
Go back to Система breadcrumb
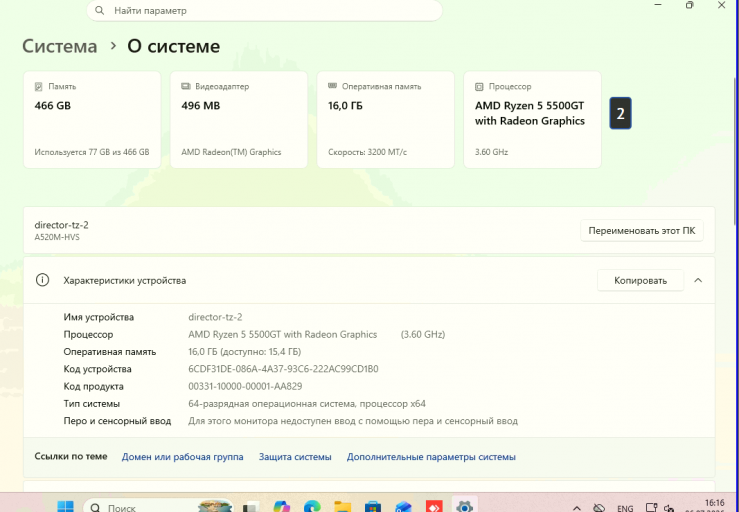click(x=60, y=46)
